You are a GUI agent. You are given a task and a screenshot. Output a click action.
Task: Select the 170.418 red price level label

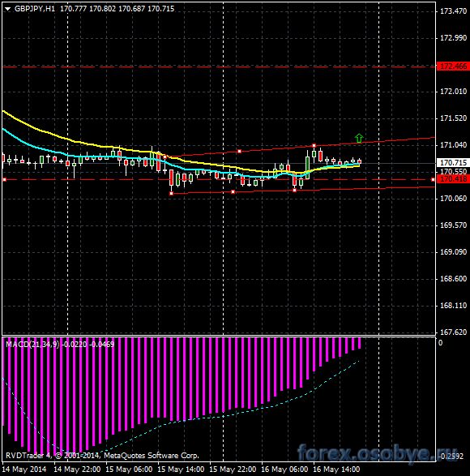tap(453, 179)
